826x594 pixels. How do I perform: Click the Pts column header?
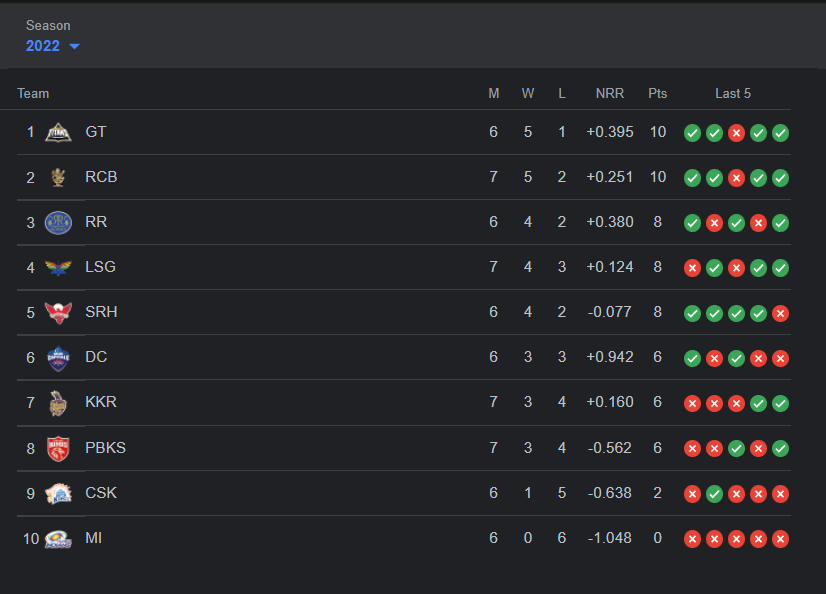tap(657, 93)
